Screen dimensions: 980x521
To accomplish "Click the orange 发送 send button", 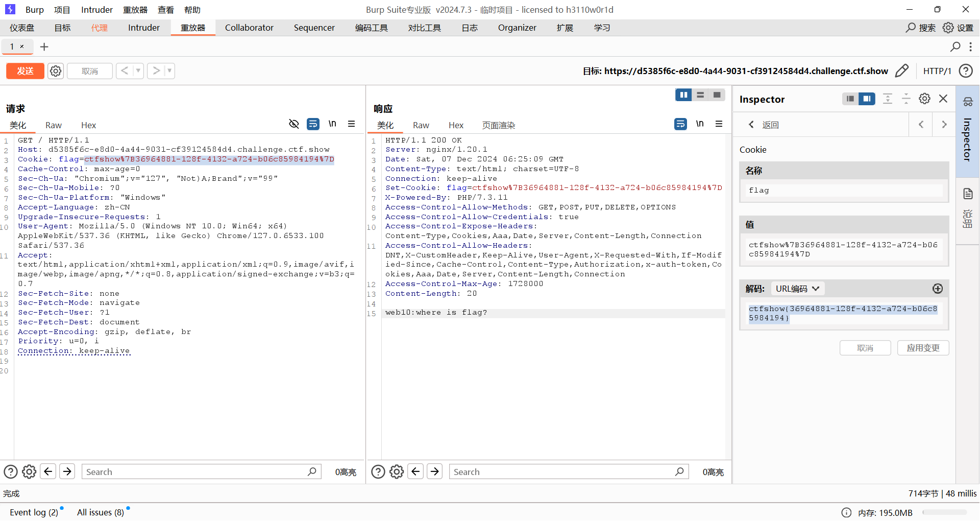I will point(25,71).
